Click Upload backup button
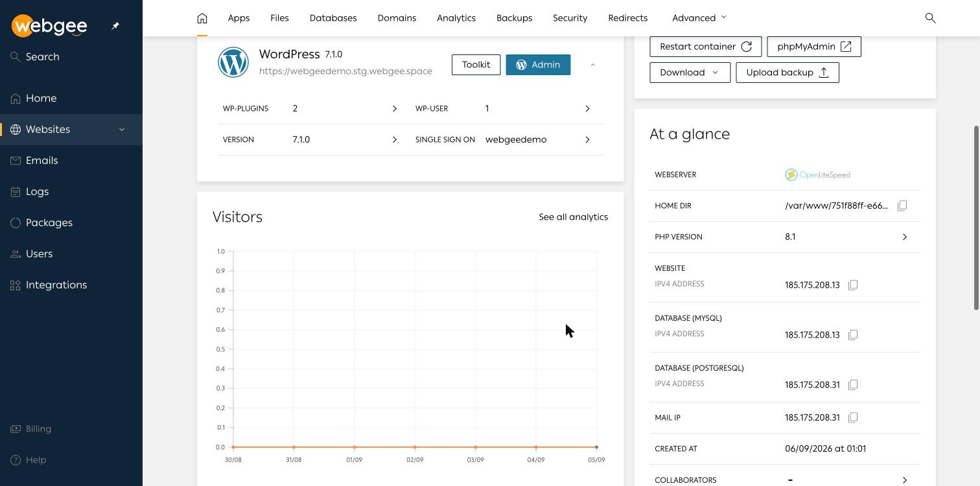980x486 pixels. (787, 73)
